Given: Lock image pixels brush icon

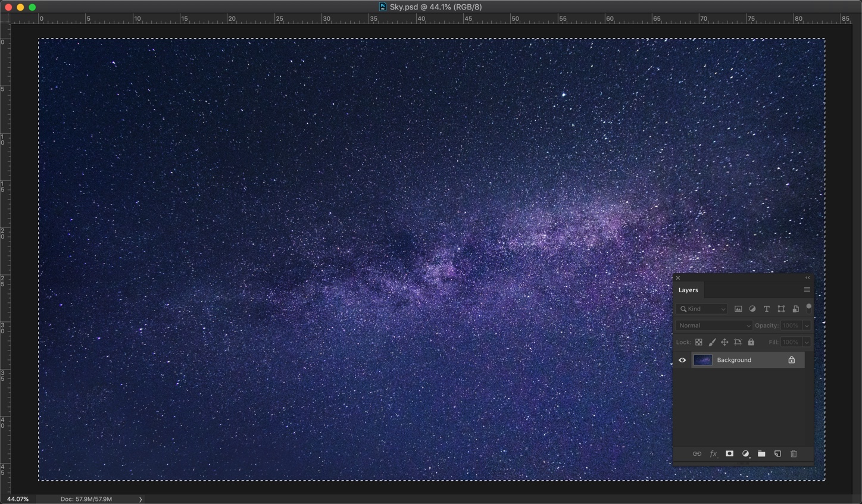Looking at the screenshot, I should (712, 342).
